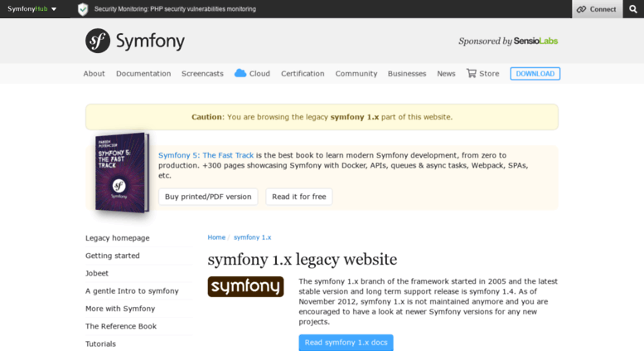The width and height of the screenshot is (644, 351).
Task: Click the Fast Track book cover
Action: click(122, 173)
